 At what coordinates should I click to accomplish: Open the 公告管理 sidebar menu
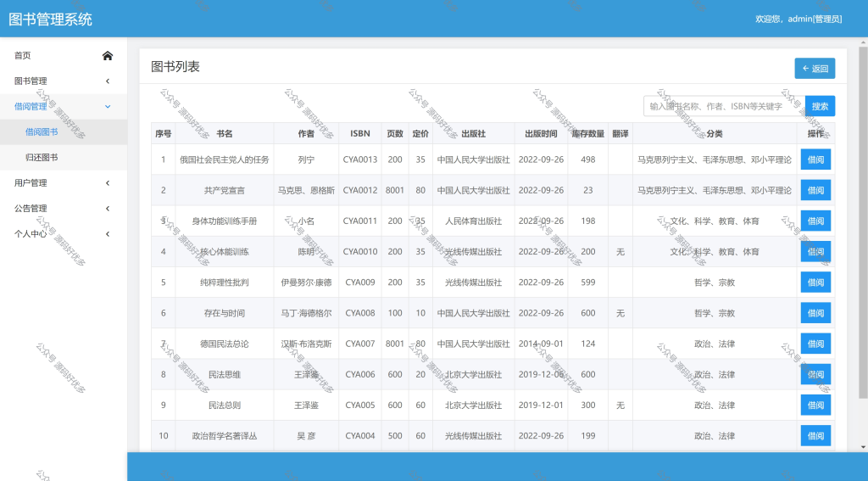tap(64, 209)
